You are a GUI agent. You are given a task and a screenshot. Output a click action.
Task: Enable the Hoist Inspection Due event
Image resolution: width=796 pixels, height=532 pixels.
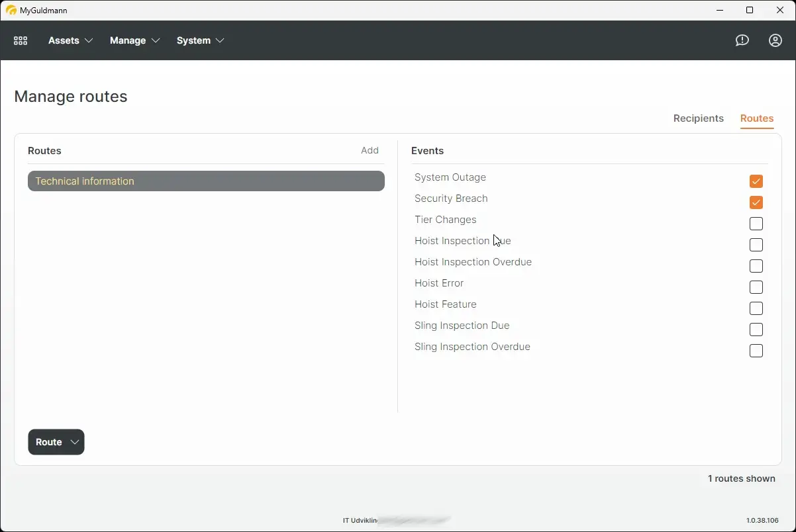click(756, 245)
